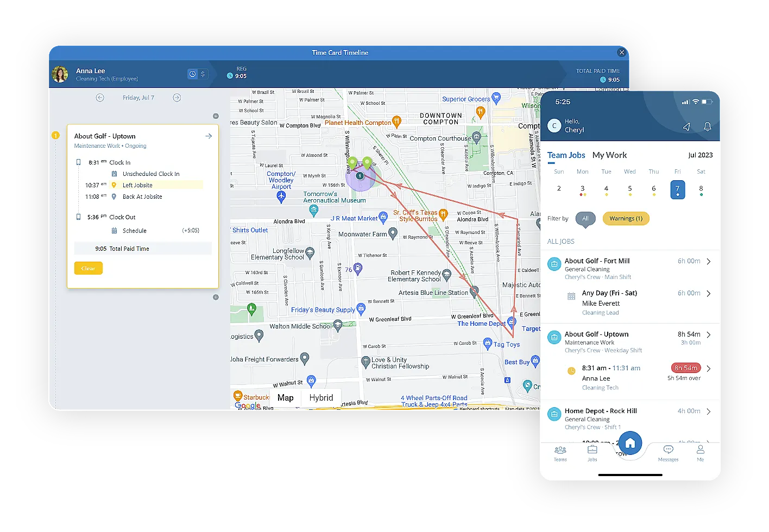Open Messages in mobile bottom nav
The height and width of the screenshot is (532, 769).
tap(668, 453)
